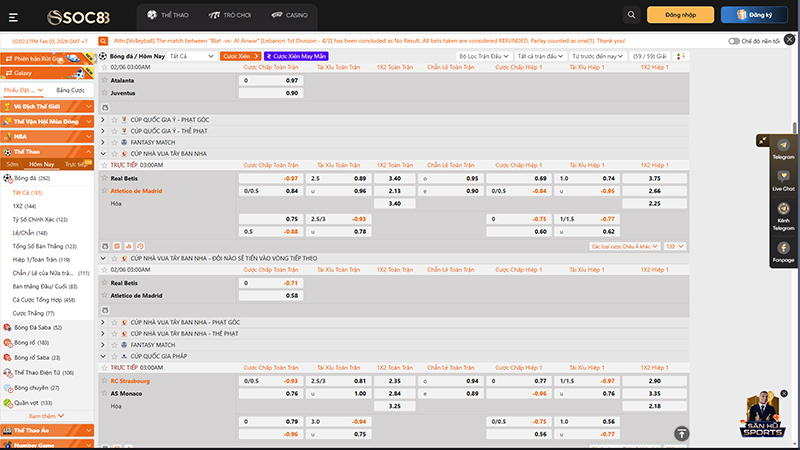Toggle favorite star for Atalanta
800x450 pixels.
[103, 80]
